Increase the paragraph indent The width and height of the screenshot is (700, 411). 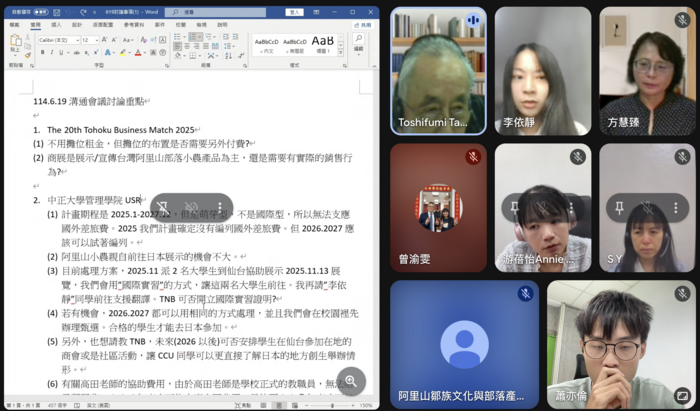(235, 37)
